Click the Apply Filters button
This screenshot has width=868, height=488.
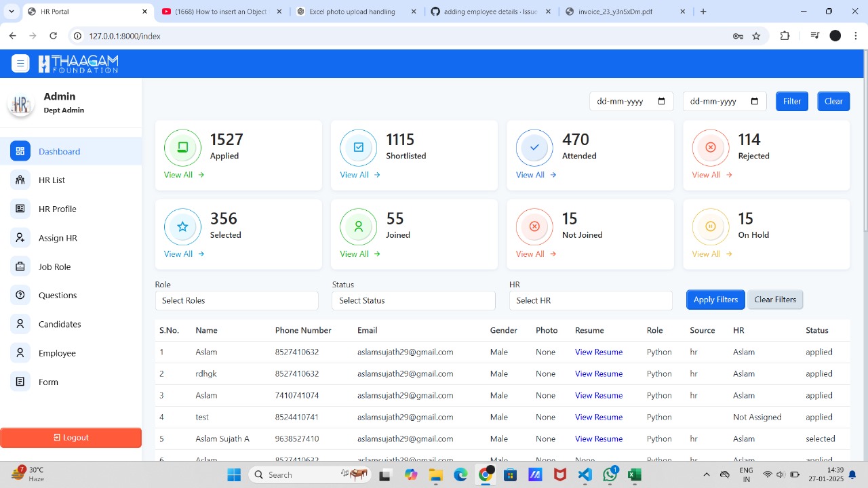tap(715, 300)
